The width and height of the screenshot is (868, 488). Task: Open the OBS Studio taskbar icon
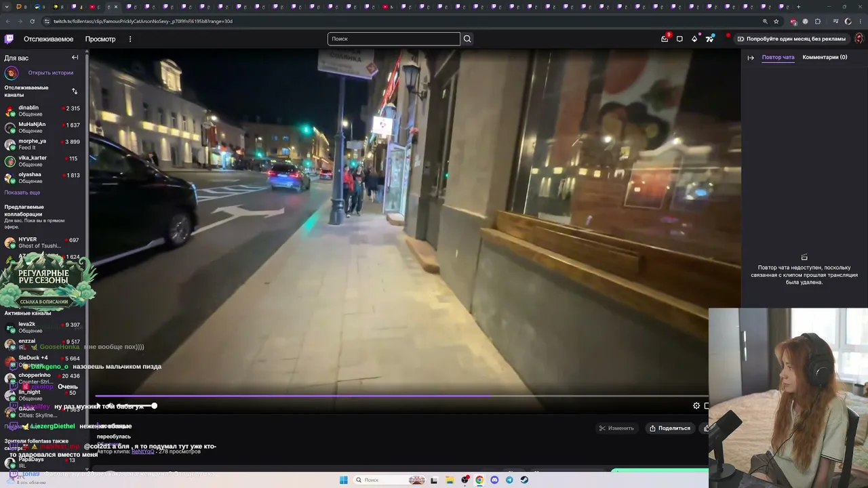465,480
